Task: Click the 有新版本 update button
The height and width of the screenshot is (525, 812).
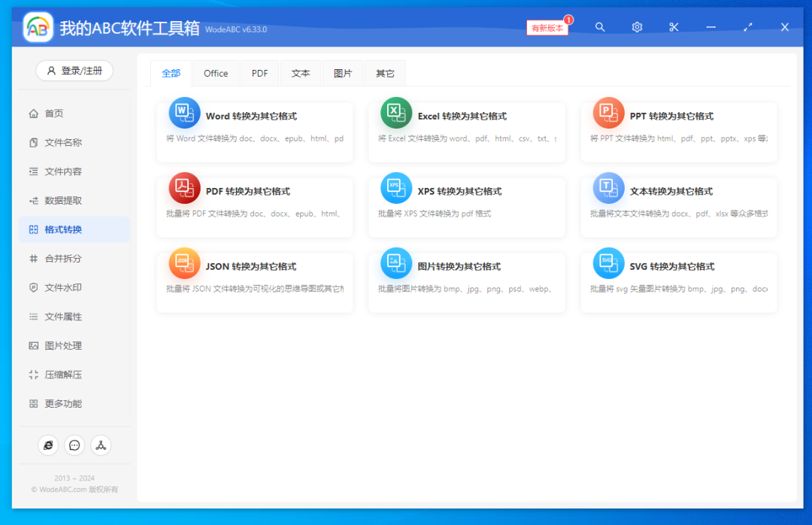Action: [x=547, y=28]
